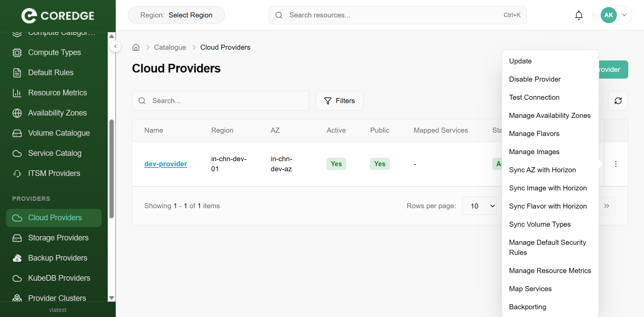
Task: Open the dev-provider row actions kebab menu
Action: pyautogui.click(x=615, y=164)
